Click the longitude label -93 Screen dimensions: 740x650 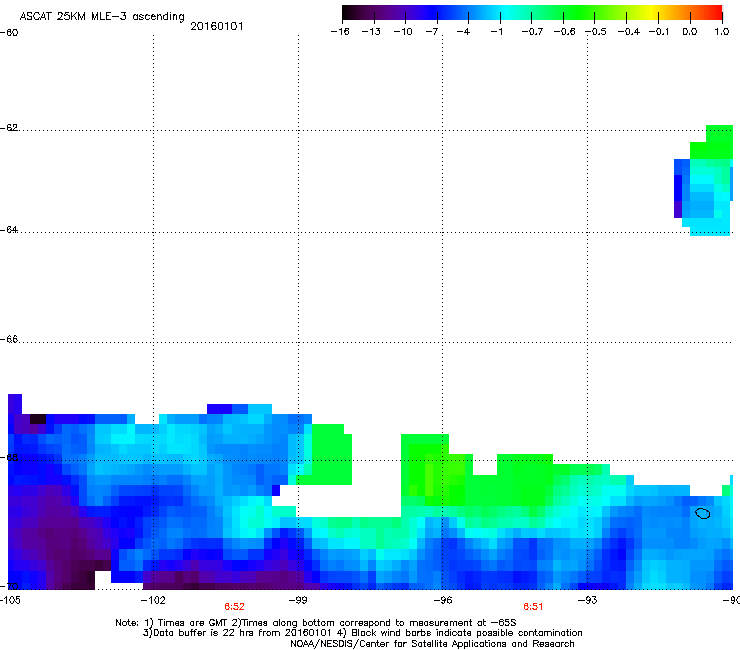[588, 600]
